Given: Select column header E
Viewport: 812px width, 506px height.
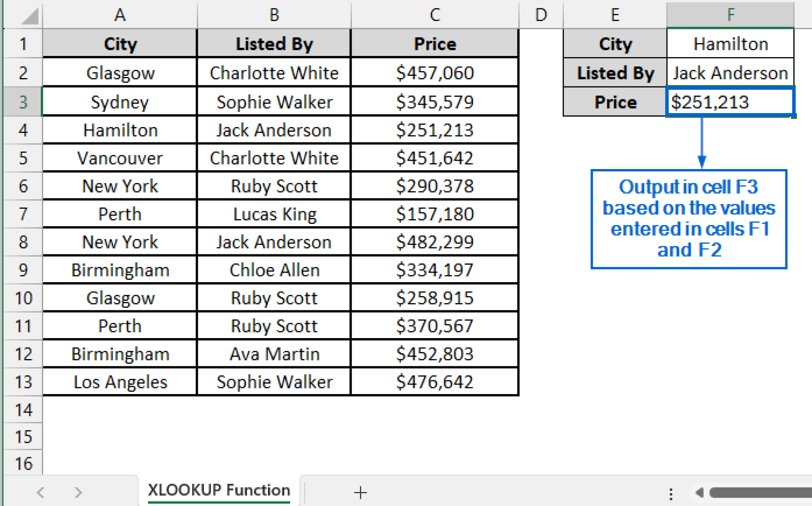Looking at the screenshot, I should pyautogui.click(x=614, y=15).
